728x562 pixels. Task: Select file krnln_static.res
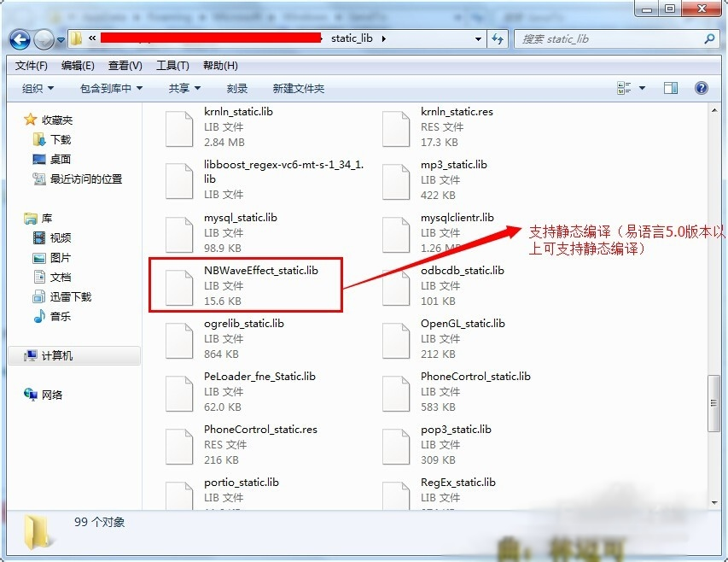point(457,112)
